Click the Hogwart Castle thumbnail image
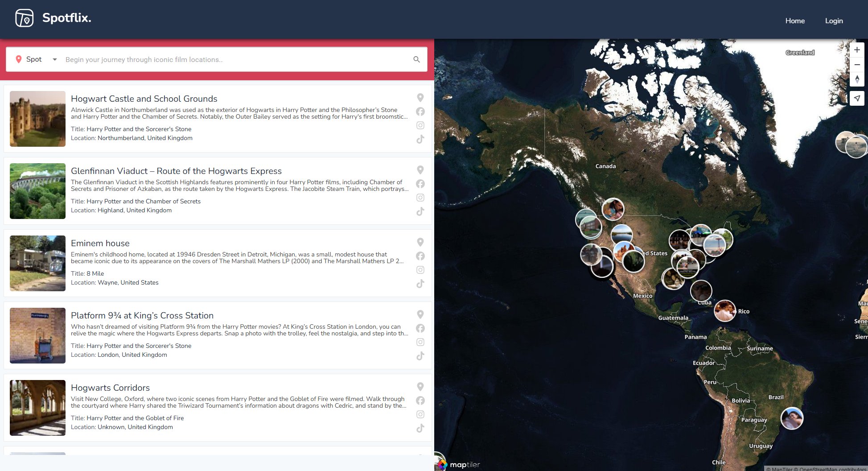The height and width of the screenshot is (471, 868). pyautogui.click(x=37, y=119)
